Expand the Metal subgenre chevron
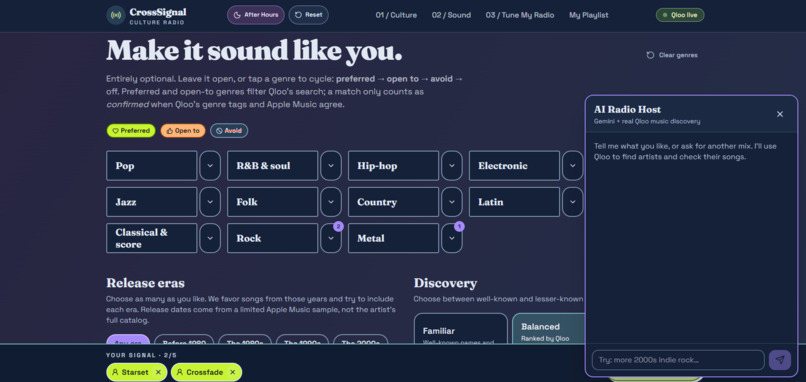The width and height of the screenshot is (806, 382). (x=452, y=238)
